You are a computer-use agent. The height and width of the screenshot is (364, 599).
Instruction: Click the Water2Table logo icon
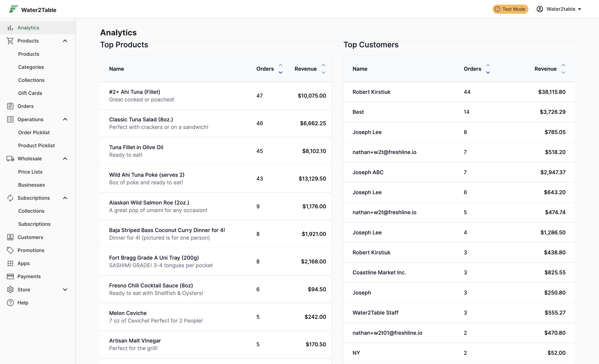[13, 9]
